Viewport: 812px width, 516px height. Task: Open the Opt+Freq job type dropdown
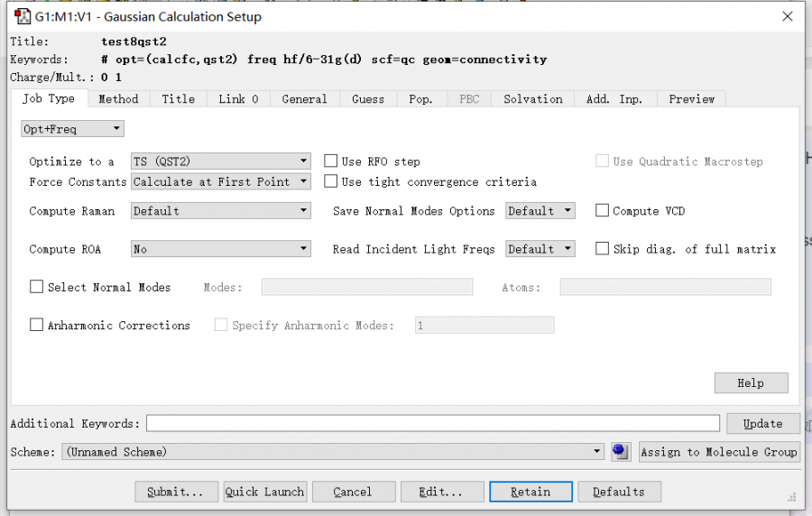point(72,129)
